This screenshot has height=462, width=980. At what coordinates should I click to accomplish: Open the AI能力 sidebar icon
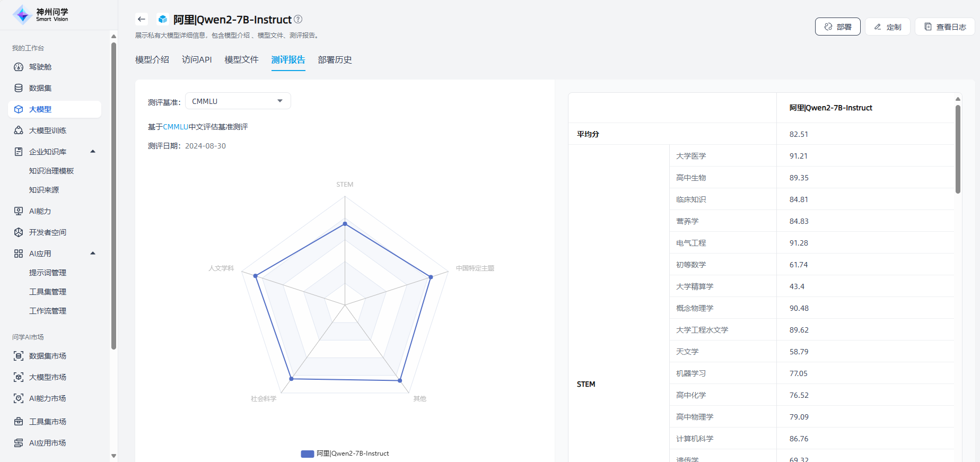point(19,211)
